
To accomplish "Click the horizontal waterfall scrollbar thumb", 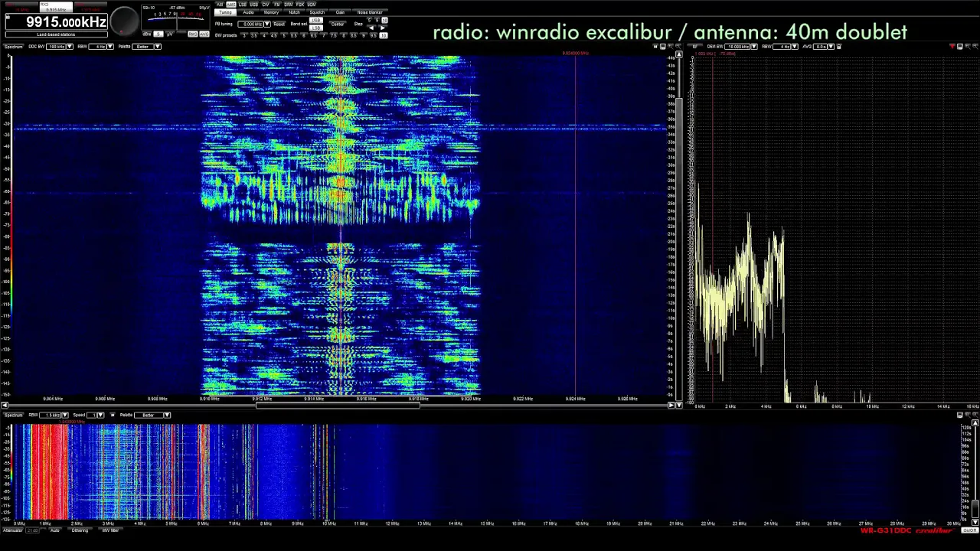I will pyautogui.click(x=338, y=405).
